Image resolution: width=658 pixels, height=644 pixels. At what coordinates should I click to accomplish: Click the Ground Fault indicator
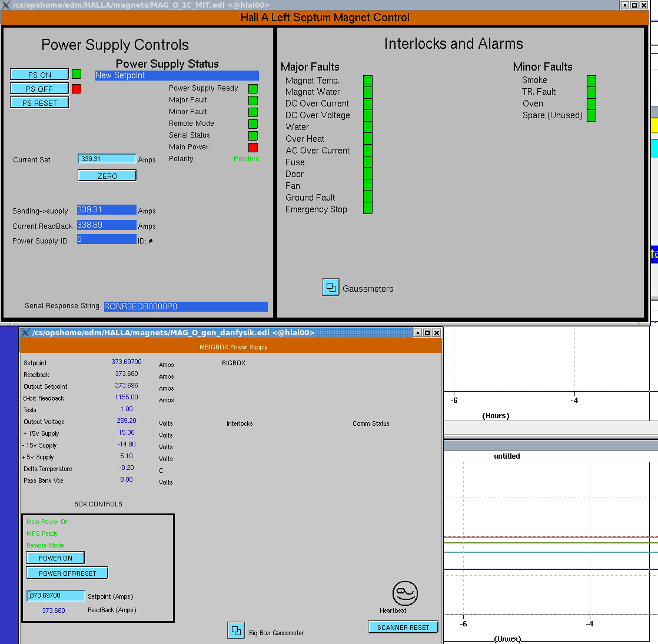(368, 196)
